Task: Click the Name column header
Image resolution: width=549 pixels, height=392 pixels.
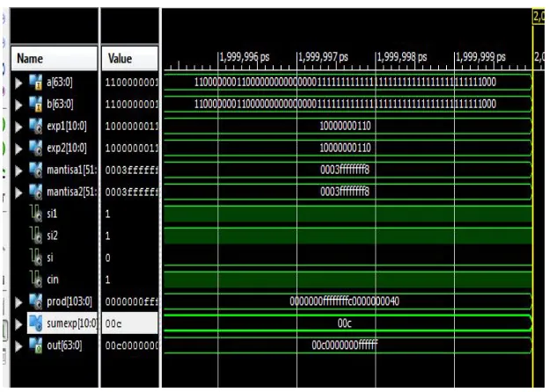Action: tap(55, 58)
